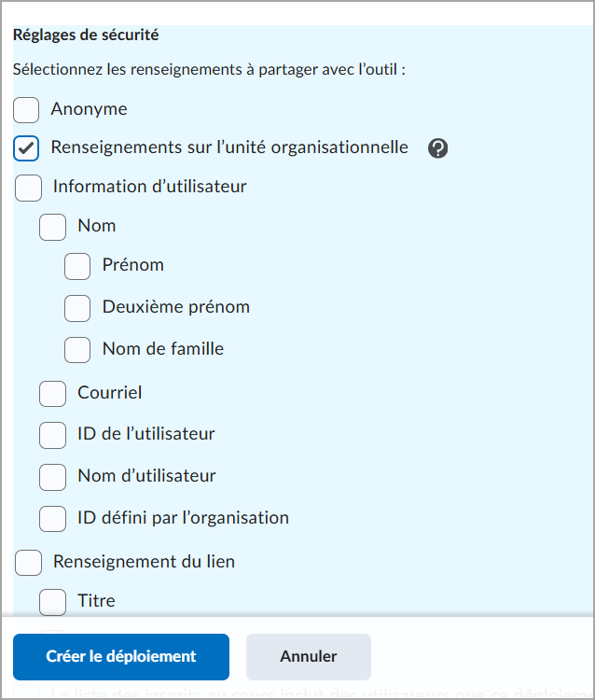Check Information d'utilisateur option

point(29,188)
